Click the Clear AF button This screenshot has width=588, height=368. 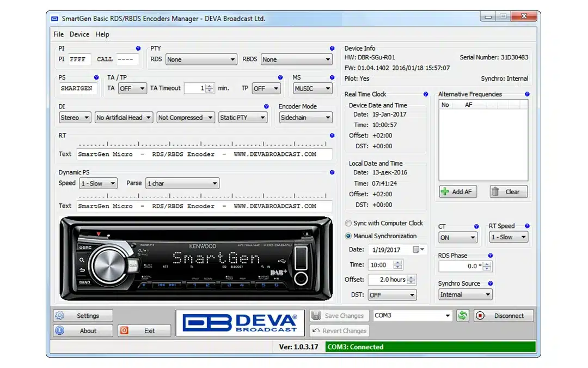(509, 191)
